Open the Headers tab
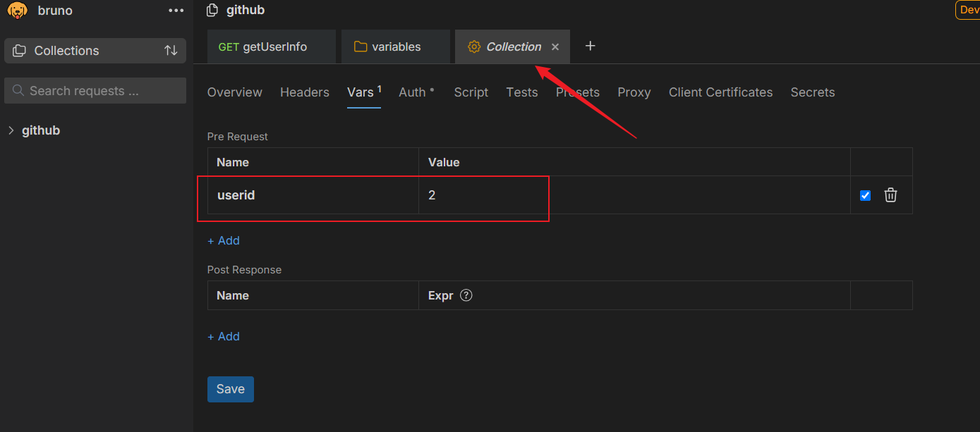Viewport: 980px width, 432px height. (x=305, y=92)
